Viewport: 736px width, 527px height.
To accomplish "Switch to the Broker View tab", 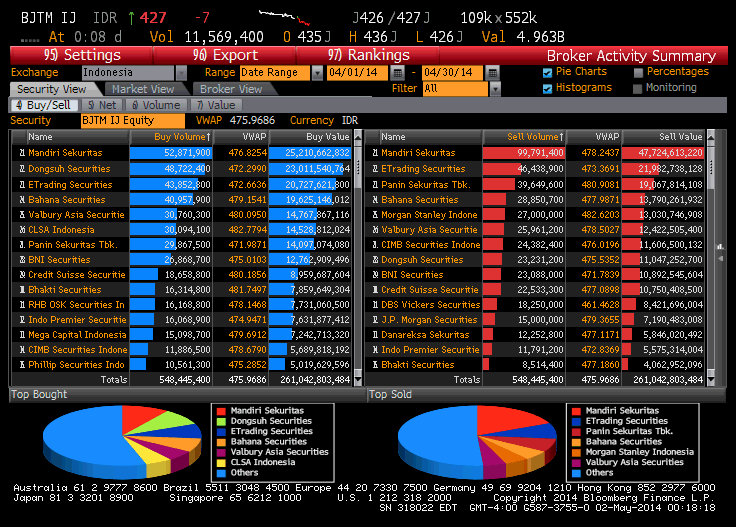I will point(230,89).
